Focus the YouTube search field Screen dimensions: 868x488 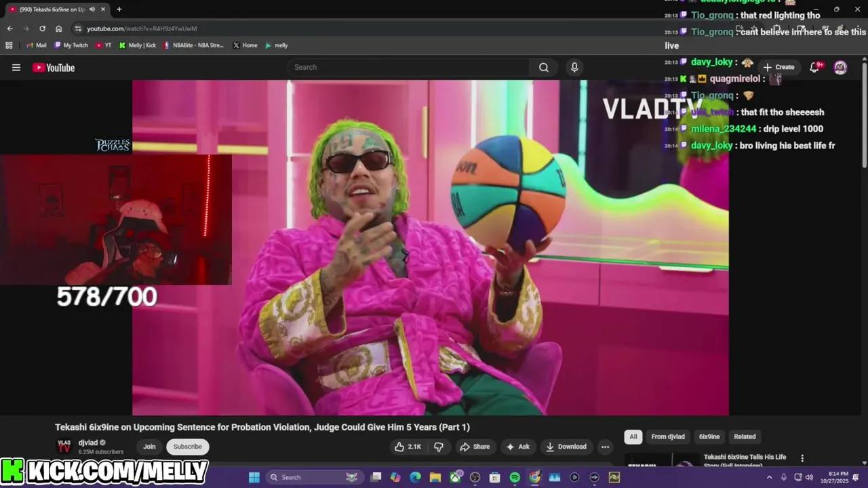click(408, 67)
